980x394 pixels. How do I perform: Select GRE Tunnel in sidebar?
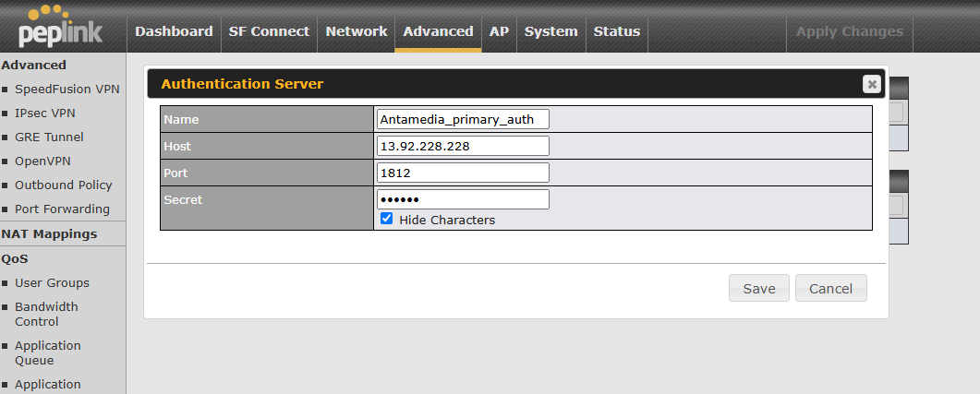coord(49,137)
